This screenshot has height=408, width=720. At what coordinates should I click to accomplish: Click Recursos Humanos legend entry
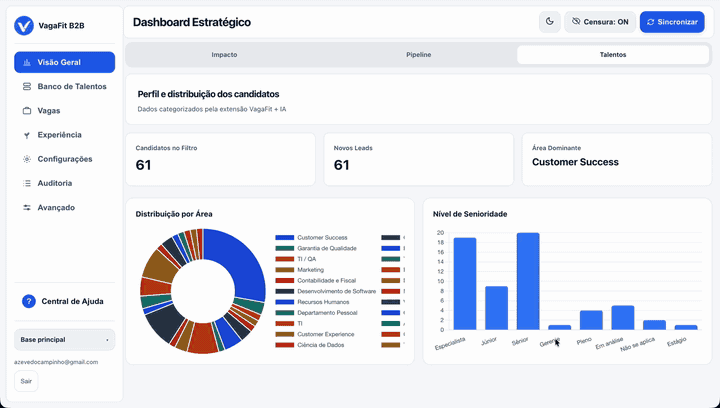coord(312,302)
